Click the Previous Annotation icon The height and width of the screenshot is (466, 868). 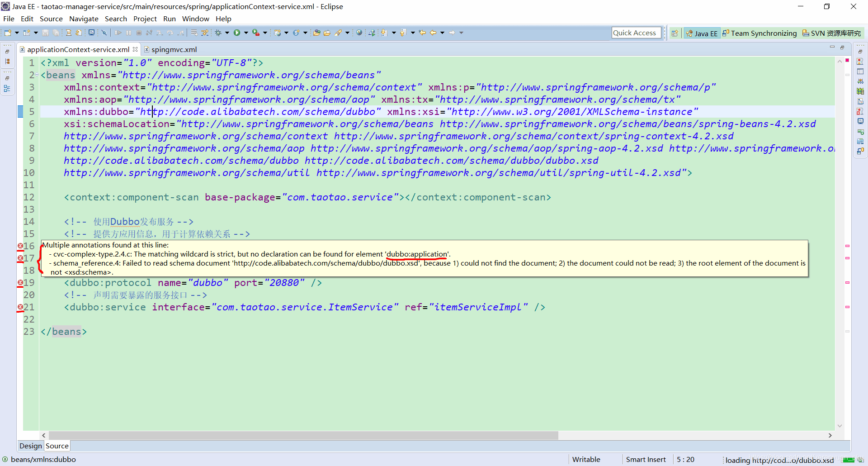tap(403, 33)
